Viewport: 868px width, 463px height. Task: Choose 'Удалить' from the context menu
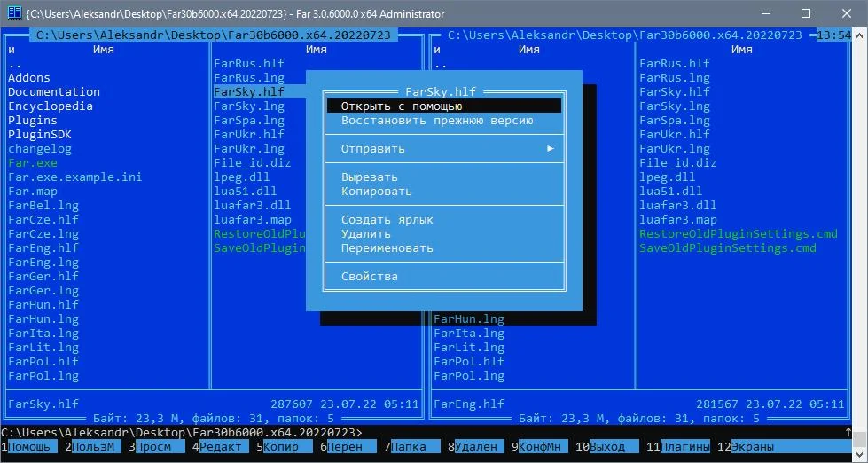[x=365, y=234]
